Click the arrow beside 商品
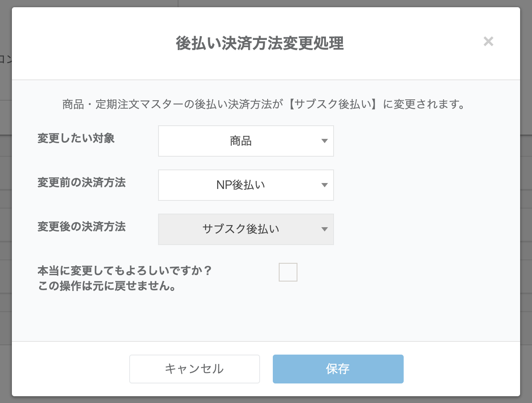Screen dimensions: 532x403 [325, 141]
